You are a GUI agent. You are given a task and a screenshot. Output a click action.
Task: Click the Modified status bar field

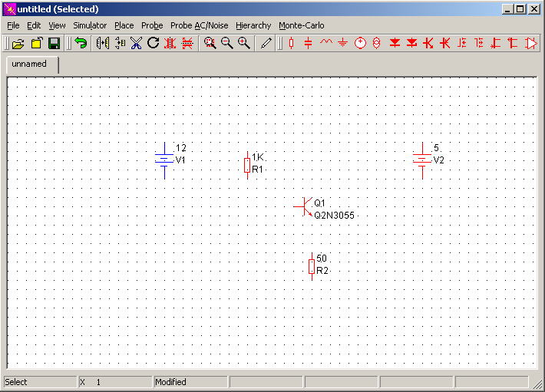190,382
